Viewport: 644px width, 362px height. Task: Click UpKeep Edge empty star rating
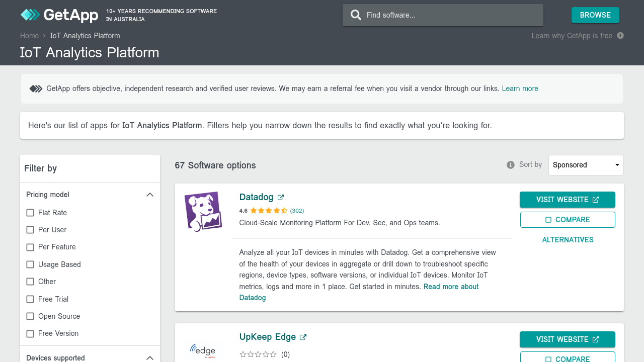pos(258,354)
